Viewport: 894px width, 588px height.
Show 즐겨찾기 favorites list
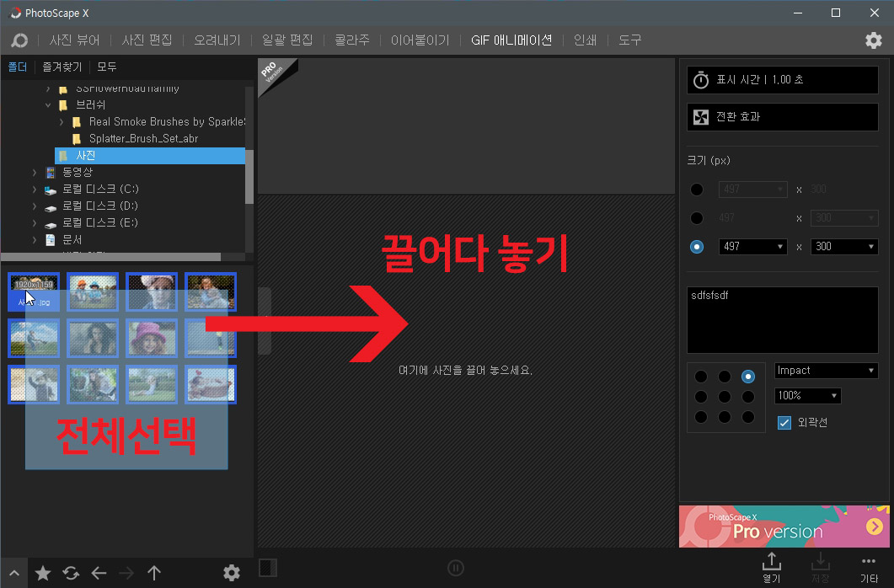click(62, 67)
